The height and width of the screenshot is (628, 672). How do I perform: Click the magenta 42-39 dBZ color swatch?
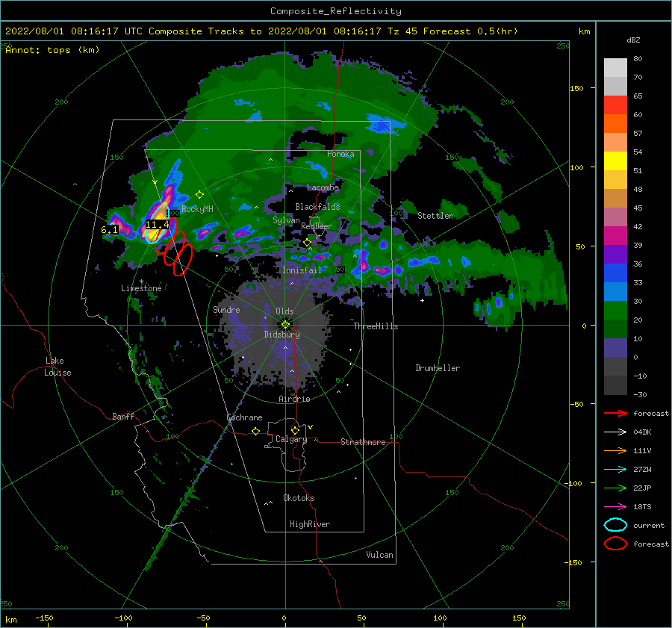coord(615,236)
